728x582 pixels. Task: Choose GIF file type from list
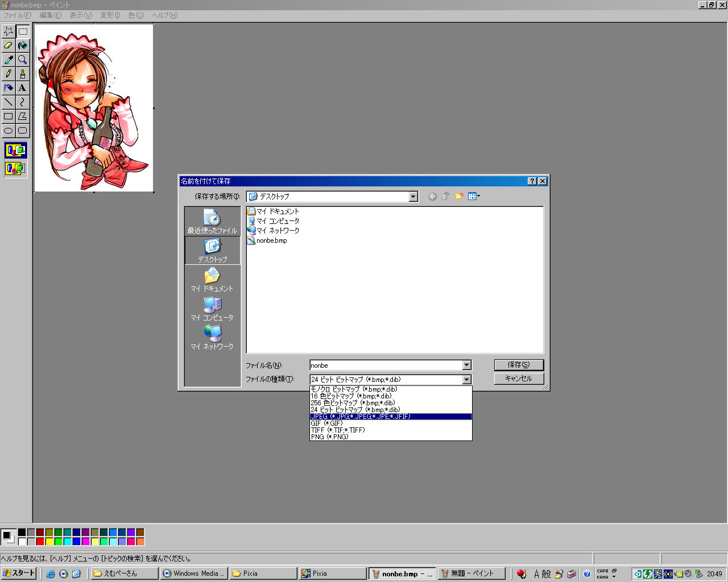(391, 423)
